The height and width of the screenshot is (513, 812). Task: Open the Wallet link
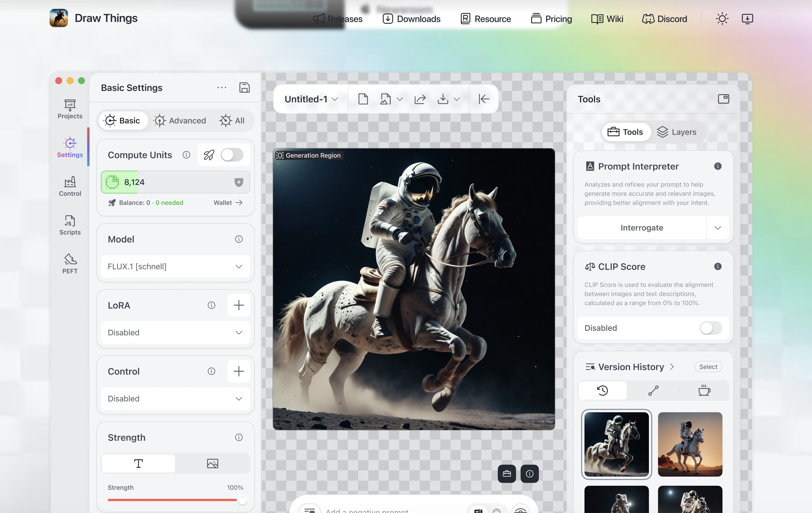pos(228,202)
